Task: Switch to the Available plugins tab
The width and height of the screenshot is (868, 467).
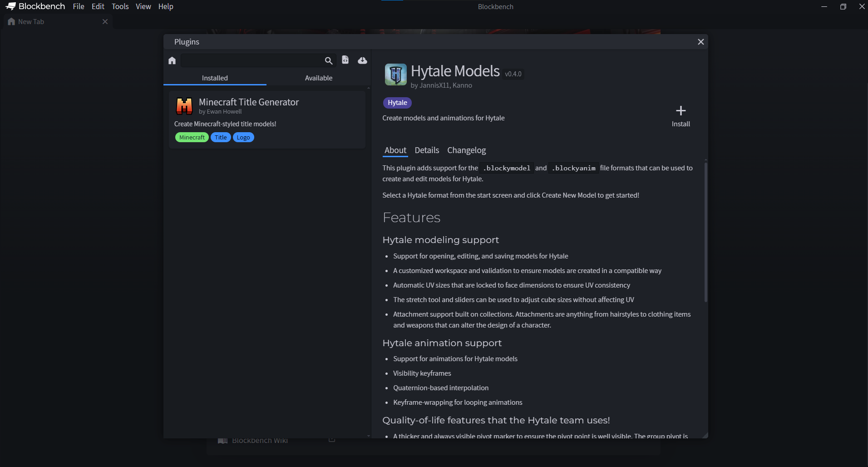Action: [318, 78]
